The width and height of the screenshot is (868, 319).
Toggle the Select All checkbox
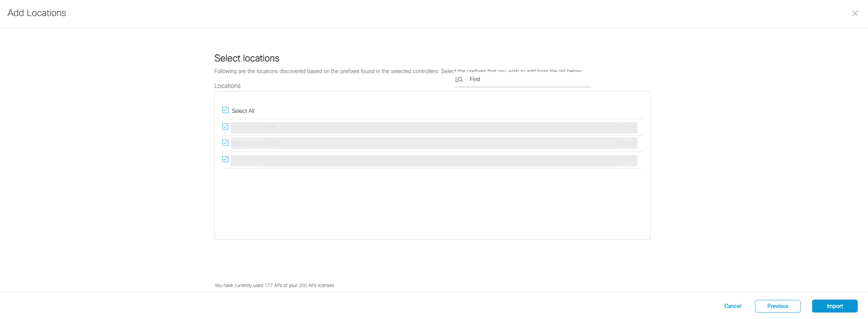click(225, 110)
